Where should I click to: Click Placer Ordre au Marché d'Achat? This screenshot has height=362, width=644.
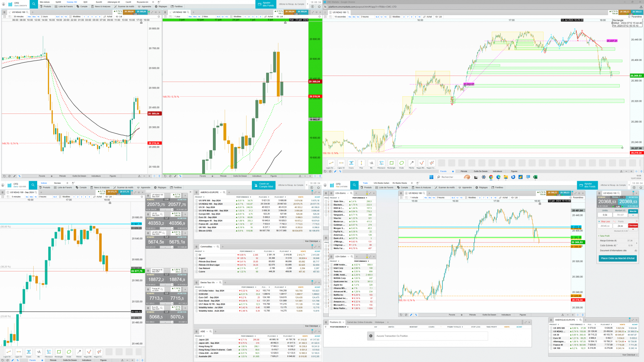pyautogui.click(x=618, y=258)
